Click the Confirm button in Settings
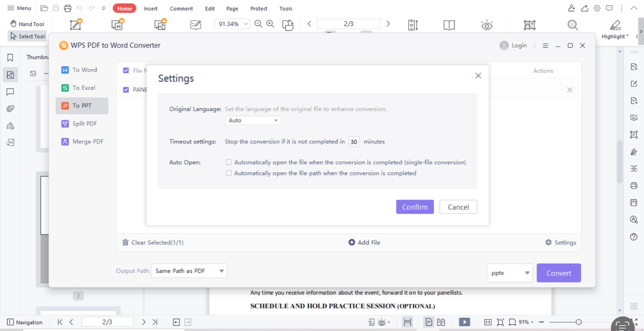The image size is (644, 331). [414, 207]
